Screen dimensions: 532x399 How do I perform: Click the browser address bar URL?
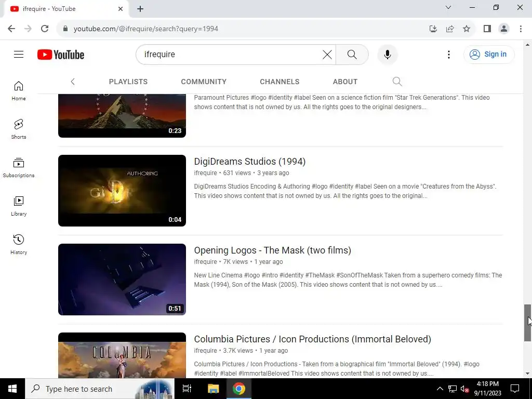pyautogui.click(x=146, y=29)
